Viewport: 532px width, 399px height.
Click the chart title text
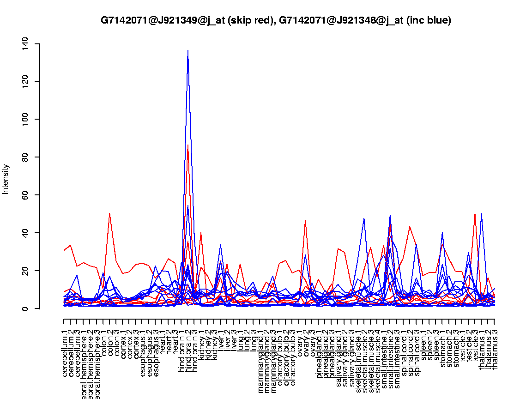[x=276, y=20]
